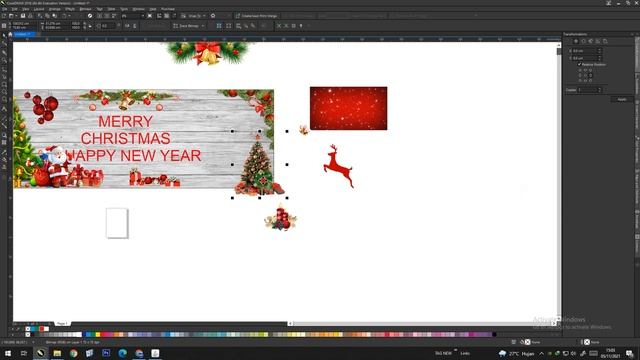Select the center anchor point box
The width and height of the screenshot is (640, 360).
pyautogui.click(x=585, y=75)
